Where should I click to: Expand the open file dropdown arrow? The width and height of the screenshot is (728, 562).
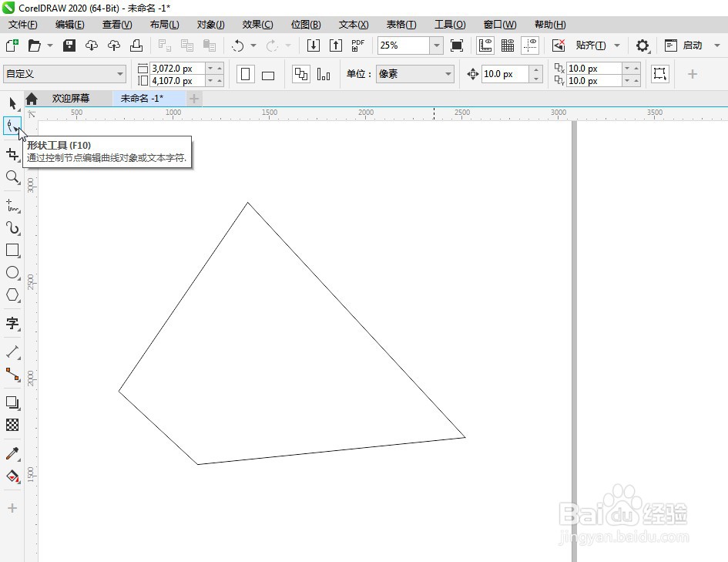[49, 45]
